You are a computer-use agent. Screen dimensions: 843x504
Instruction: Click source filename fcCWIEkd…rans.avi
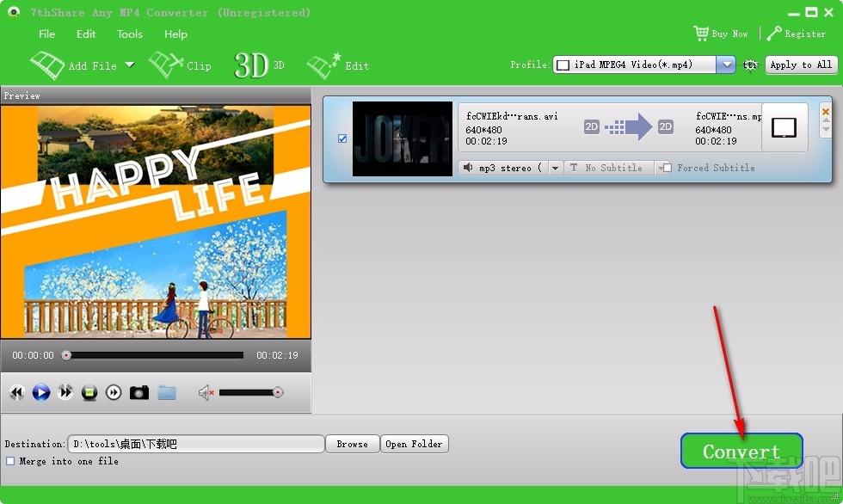[512, 116]
